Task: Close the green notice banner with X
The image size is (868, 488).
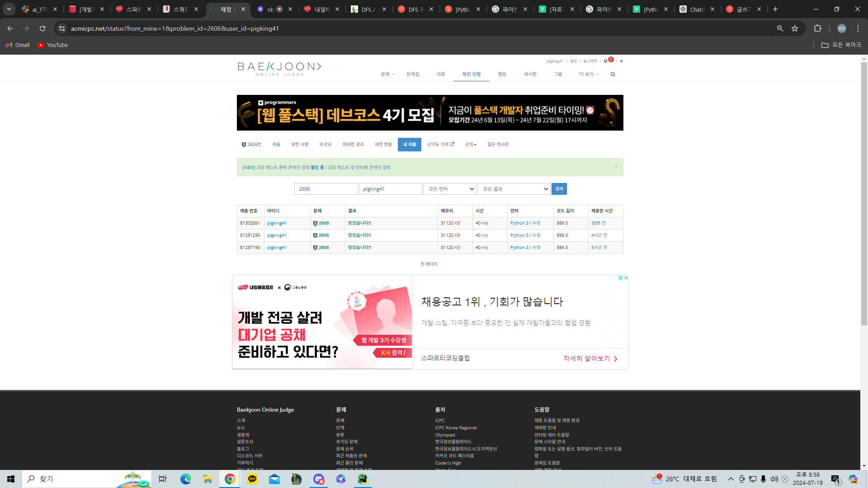Action: (x=616, y=166)
